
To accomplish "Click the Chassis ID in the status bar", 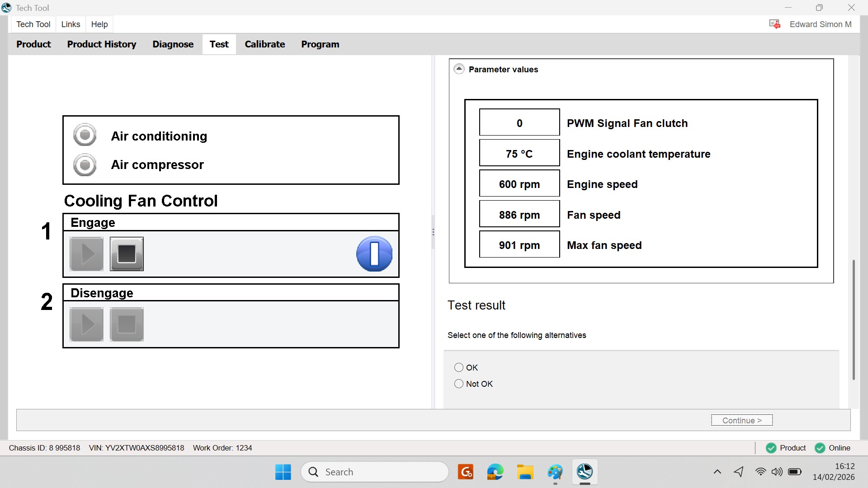I will tap(44, 448).
